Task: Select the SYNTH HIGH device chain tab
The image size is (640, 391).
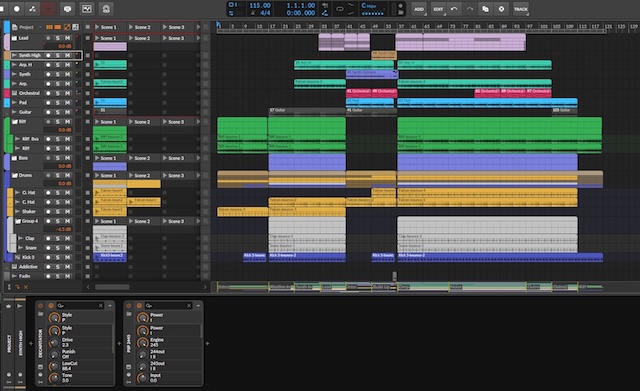Action: pyautogui.click(x=20, y=344)
